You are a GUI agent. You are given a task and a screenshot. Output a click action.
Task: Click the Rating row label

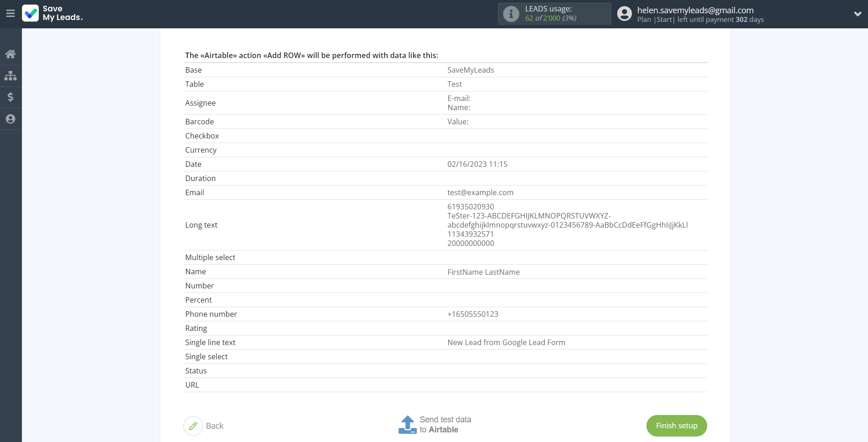click(196, 328)
